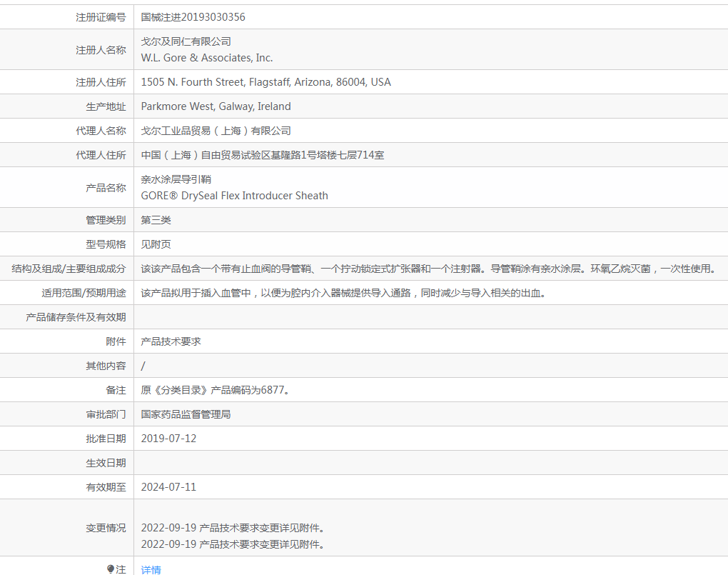The width and height of the screenshot is (728, 575).
Task: Select the 产品技术要求 attachment text
Action: tap(171, 341)
